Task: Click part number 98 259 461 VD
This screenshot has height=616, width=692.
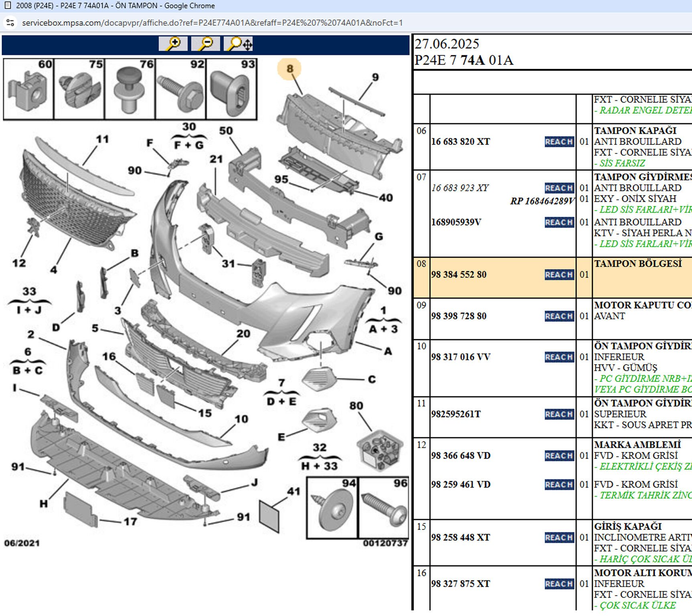Action: pos(461,484)
